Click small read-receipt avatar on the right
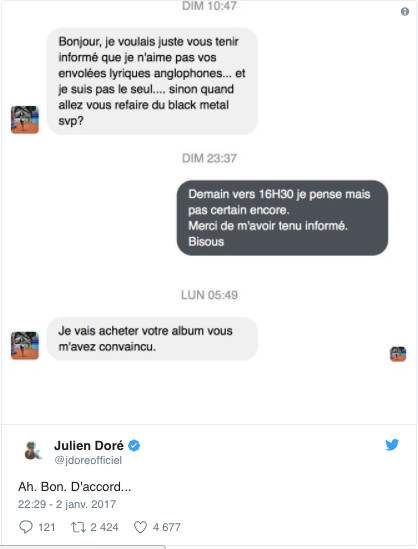 coord(398,354)
